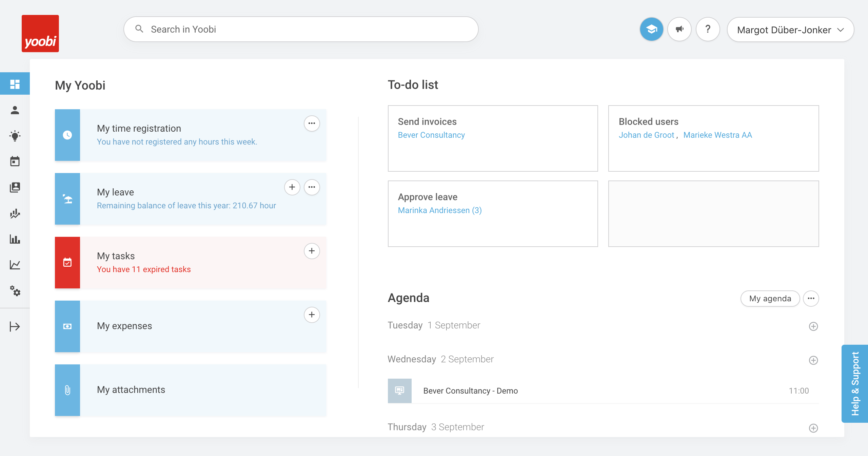Open the Margot Düber-Jonker user dropdown

(790, 30)
